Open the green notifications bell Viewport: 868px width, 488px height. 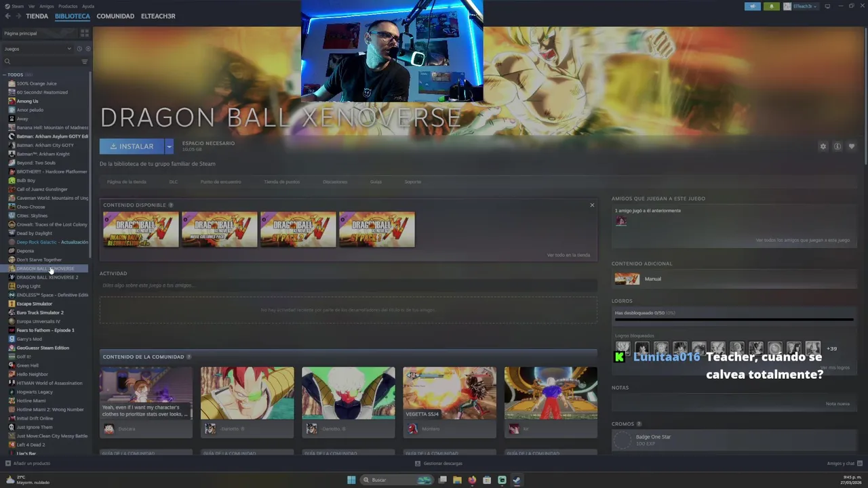tap(771, 6)
